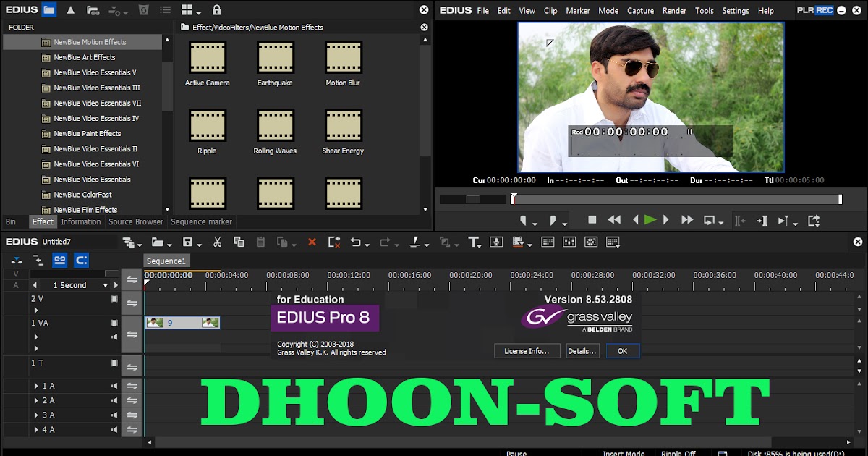The height and width of the screenshot is (456, 868).
Task: Switch to the Information tab
Action: [x=81, y=221]
